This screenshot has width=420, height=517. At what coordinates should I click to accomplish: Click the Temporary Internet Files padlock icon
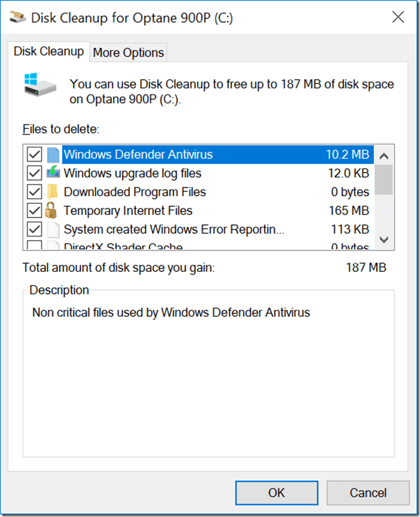point(51,210)
